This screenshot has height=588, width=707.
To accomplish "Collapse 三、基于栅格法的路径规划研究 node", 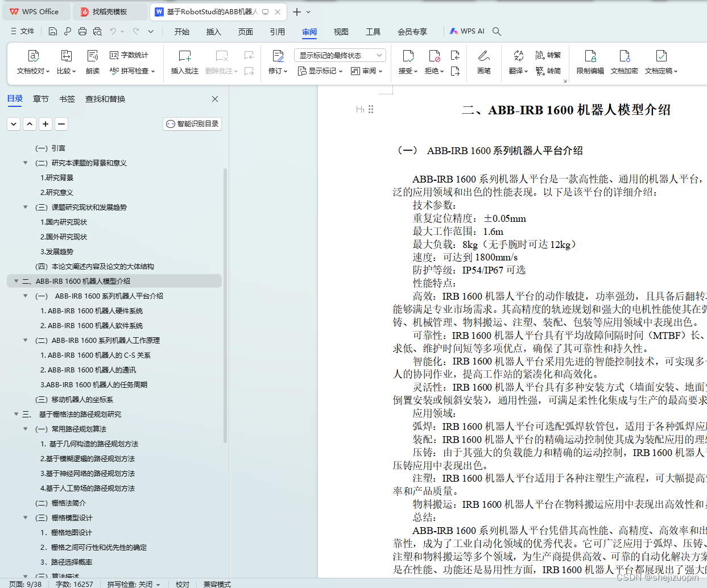I will coord(16,414).
